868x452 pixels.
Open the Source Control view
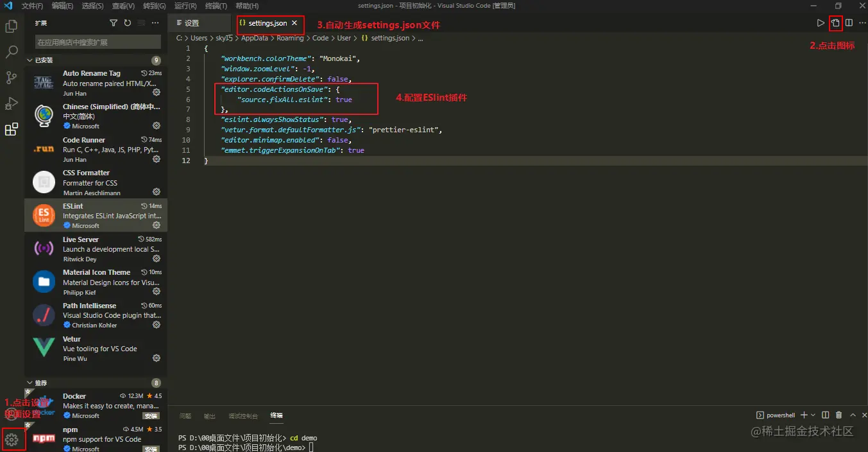coord(11,78)
